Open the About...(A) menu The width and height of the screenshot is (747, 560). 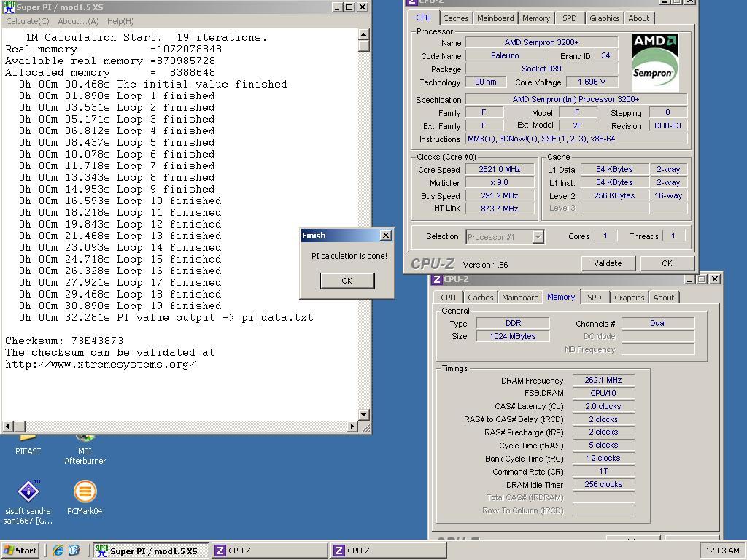pyautogui.click(x=78, y=21)
